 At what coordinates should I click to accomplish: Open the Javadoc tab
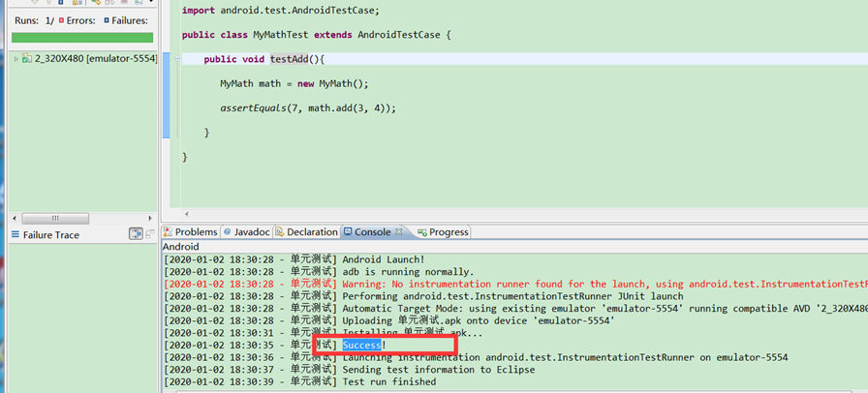(246, 232)
